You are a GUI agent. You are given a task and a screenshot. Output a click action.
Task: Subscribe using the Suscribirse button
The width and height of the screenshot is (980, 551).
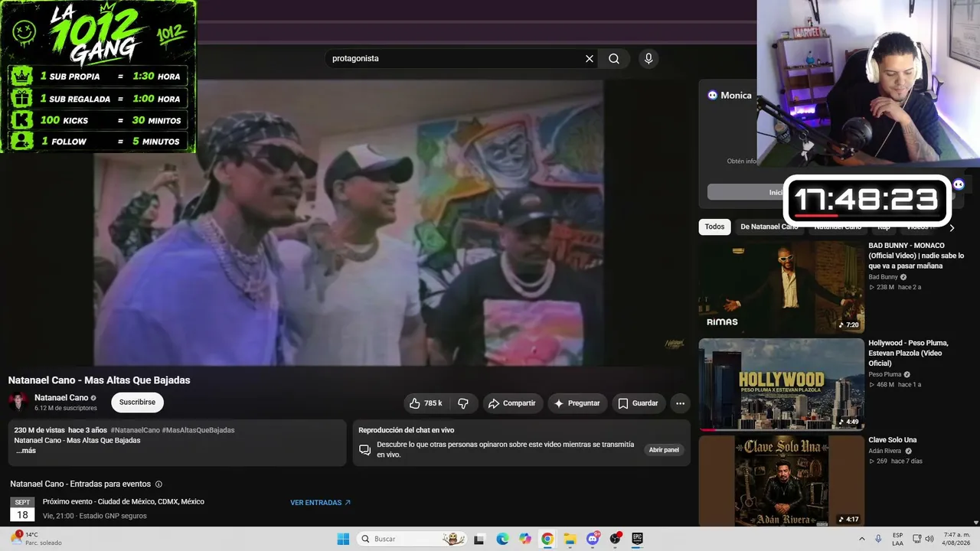137,403
